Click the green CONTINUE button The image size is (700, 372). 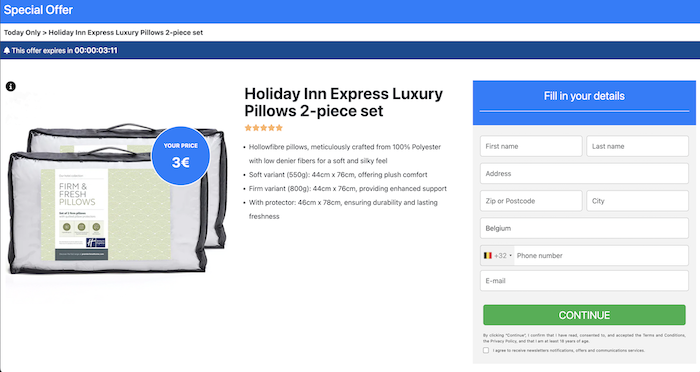coord(584,315)
